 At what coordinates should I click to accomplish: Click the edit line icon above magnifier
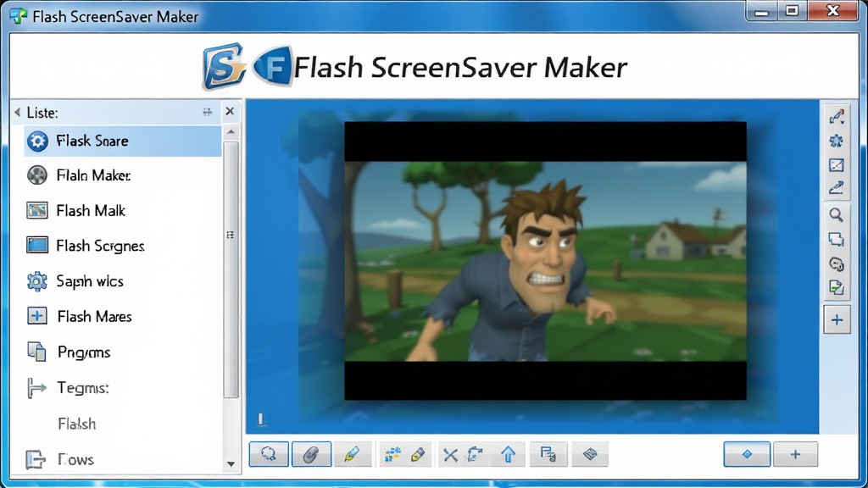[837, 188]
